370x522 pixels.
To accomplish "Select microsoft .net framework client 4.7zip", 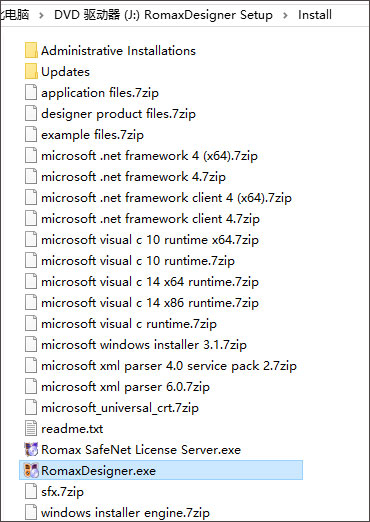I will pos(150,219).
